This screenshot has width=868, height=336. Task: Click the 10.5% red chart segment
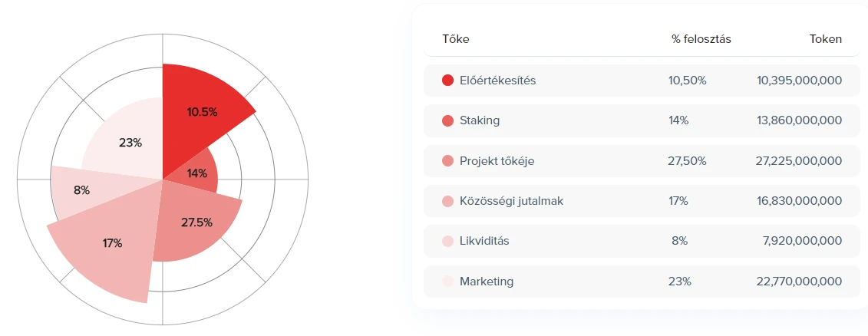point(202,112)
